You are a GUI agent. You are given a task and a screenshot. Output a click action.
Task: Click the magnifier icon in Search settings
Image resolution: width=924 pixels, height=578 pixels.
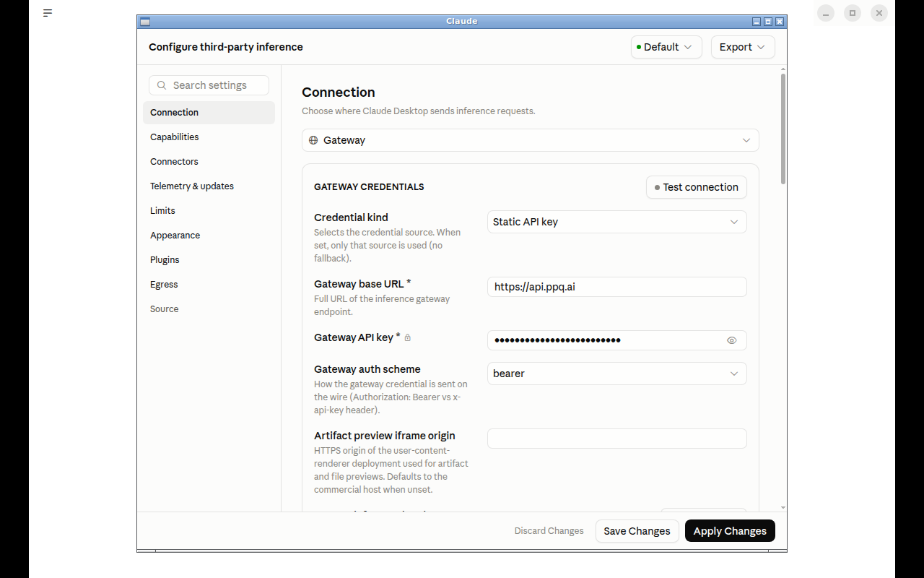pyautogui.click(x=162, y=85)
